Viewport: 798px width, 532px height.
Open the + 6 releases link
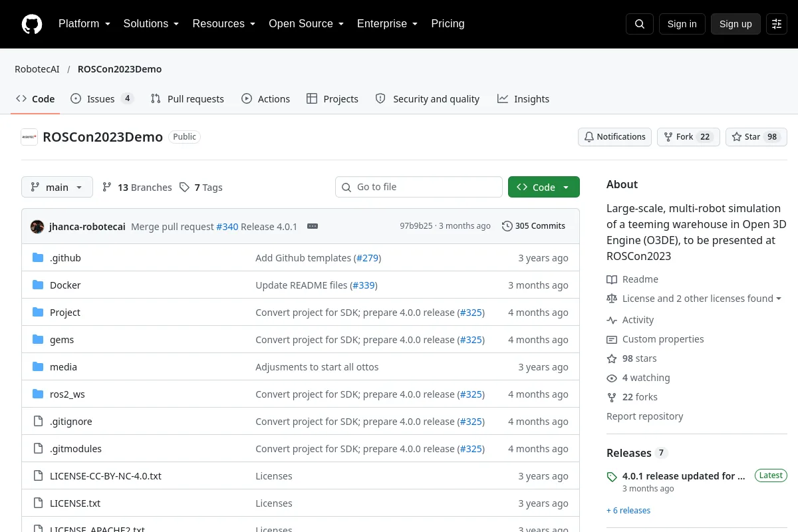(x=628, y=511)
